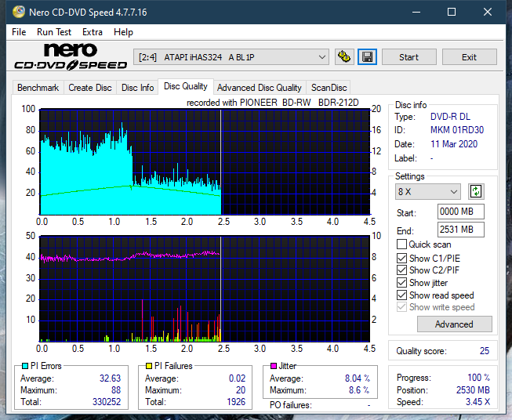The width and height of the screenshot is (512, 420).
Task: Switch to the Create Disc tab
Action: pos(90,88)
